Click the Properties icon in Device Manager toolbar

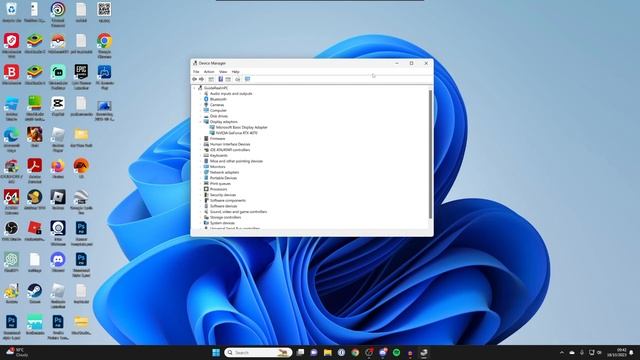tap(211, 79)
